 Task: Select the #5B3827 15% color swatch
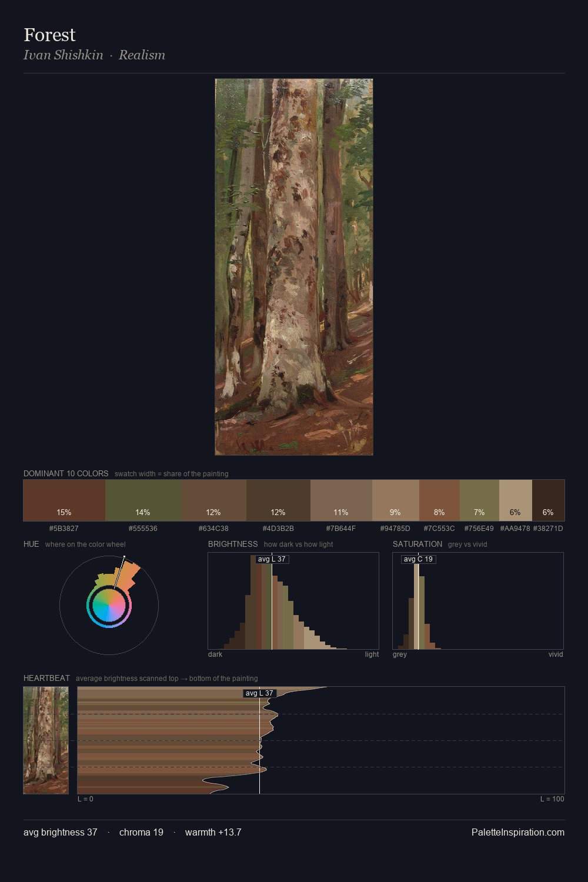[x=64, y=500]
